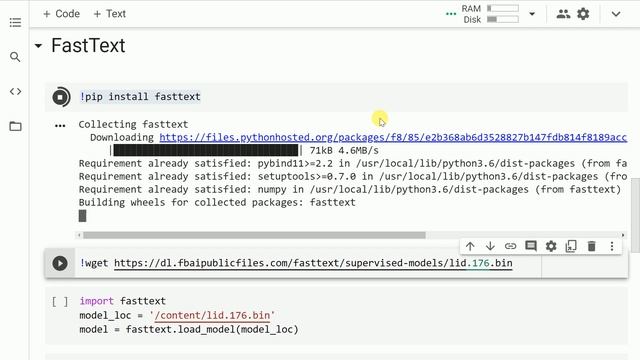
Task: Mirror the wget cell in a tab
Action: [x=571, y=246]
